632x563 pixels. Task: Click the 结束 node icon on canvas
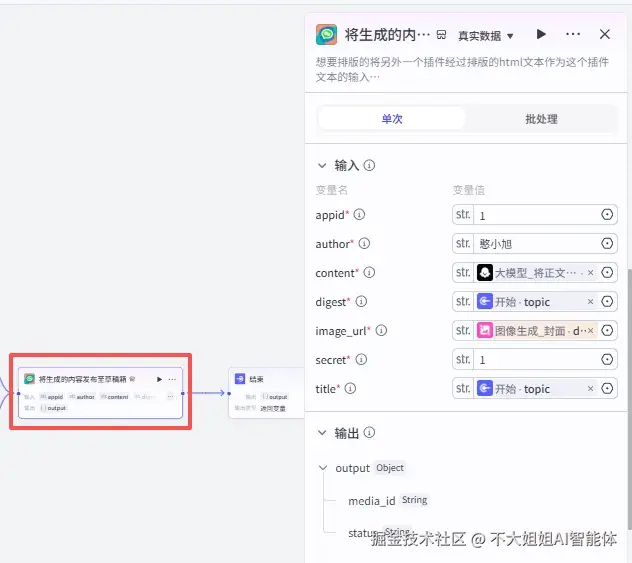240,379
